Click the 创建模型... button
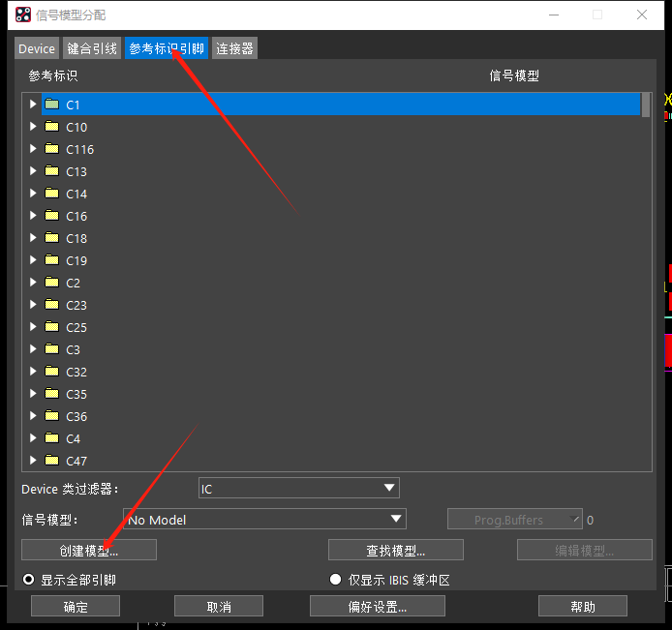The height and width of the screenshot is (630, 672). pyautogui.click(x=89, y=550)
